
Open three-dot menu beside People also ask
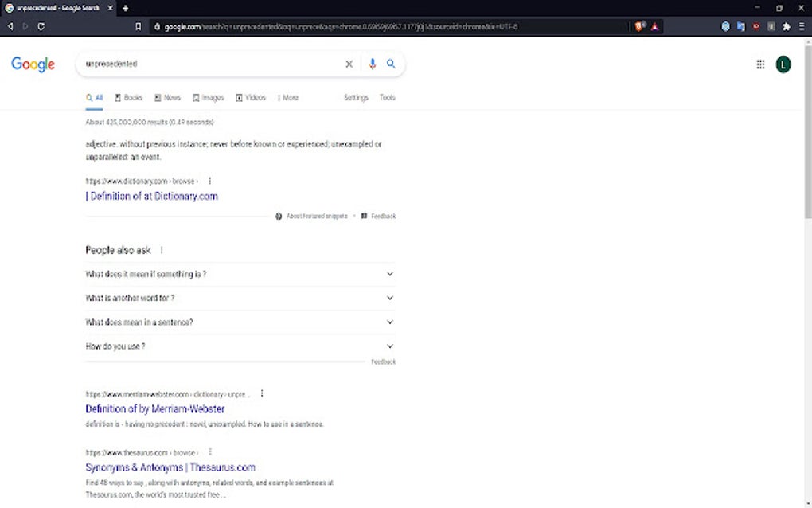[x=162, y=250]
